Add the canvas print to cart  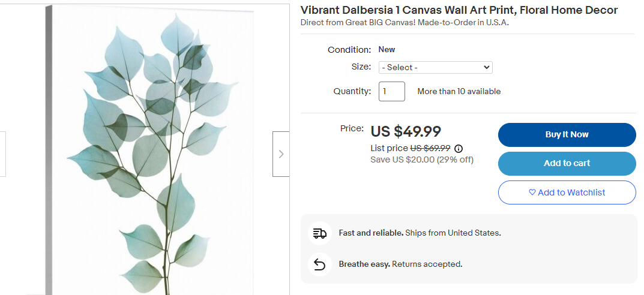(x=567, y=163)
